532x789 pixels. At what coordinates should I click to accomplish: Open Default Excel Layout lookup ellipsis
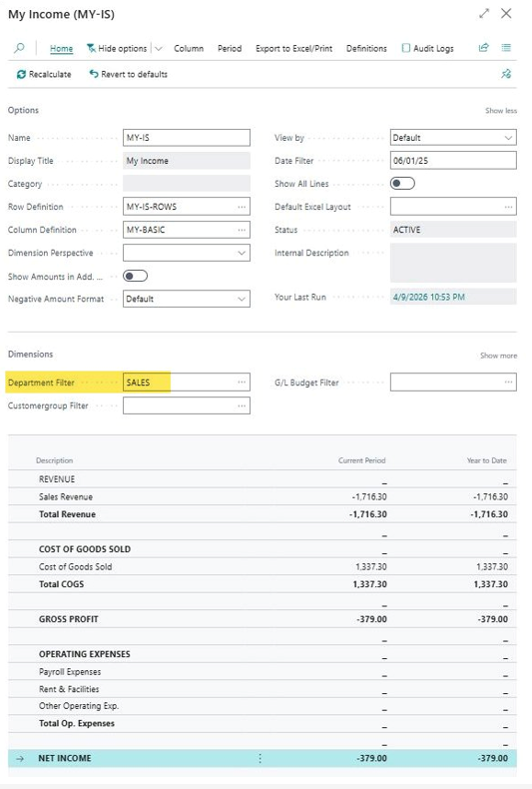coord(508,207)
